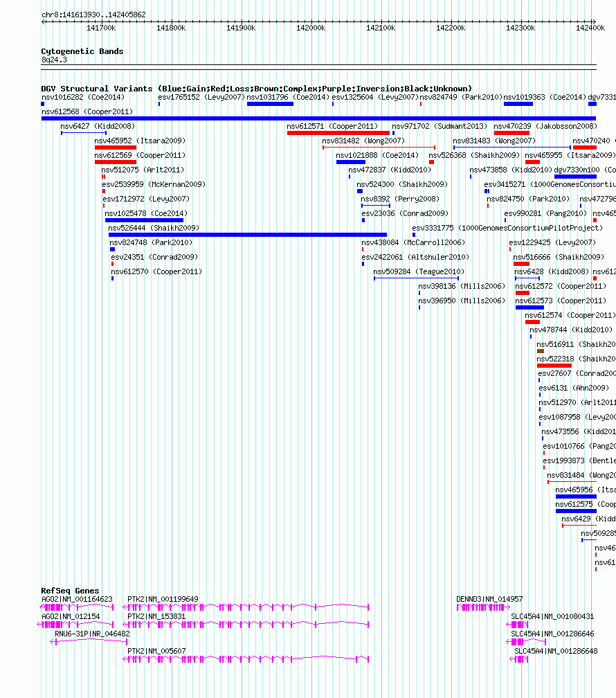The width and height of the screenshot is (616, 698).
Task: Click DENND3|NM_014957 gene label
Action: point(489,599)
